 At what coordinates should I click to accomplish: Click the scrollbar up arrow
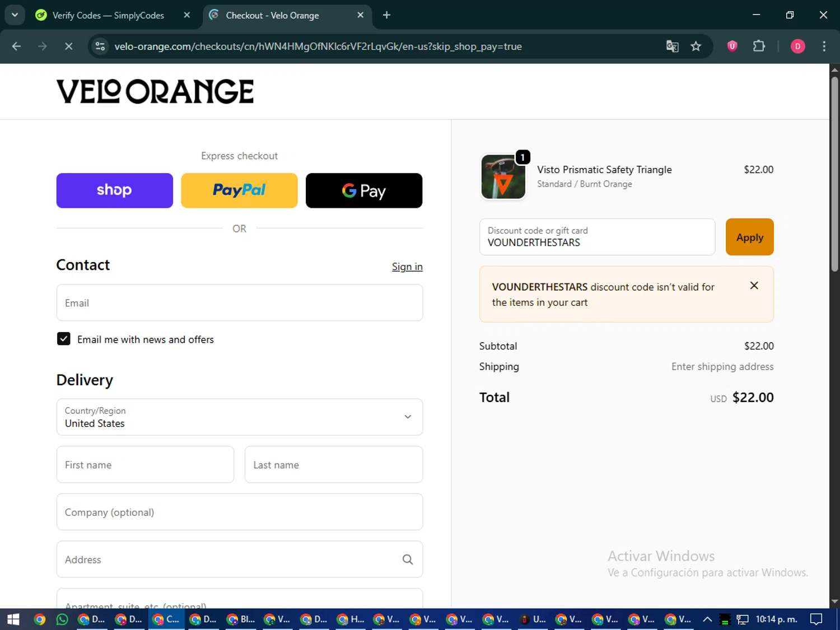point(834,70)
